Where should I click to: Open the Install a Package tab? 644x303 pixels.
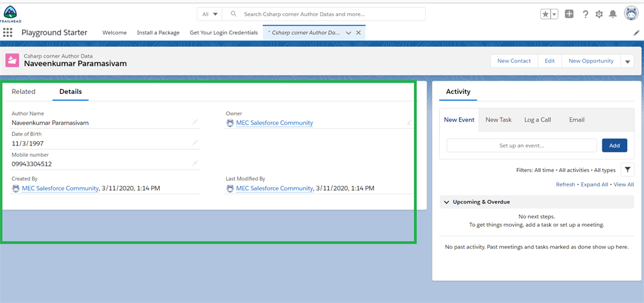point(158,33)
